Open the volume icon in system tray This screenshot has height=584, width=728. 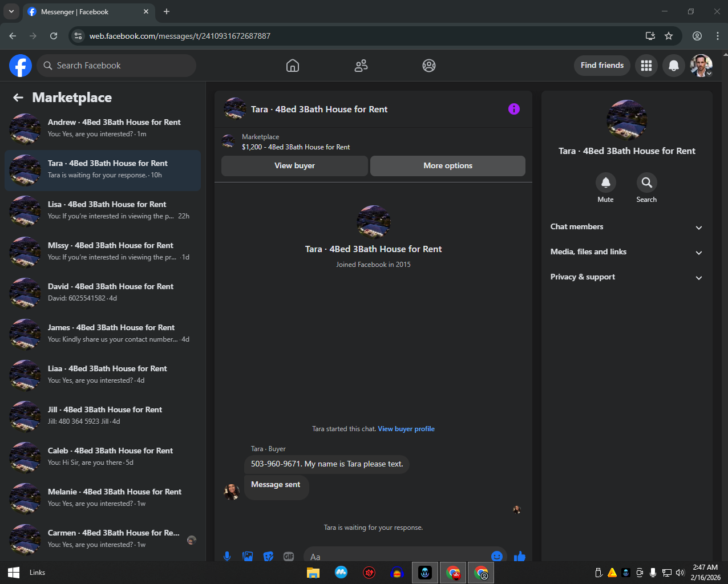680,573
